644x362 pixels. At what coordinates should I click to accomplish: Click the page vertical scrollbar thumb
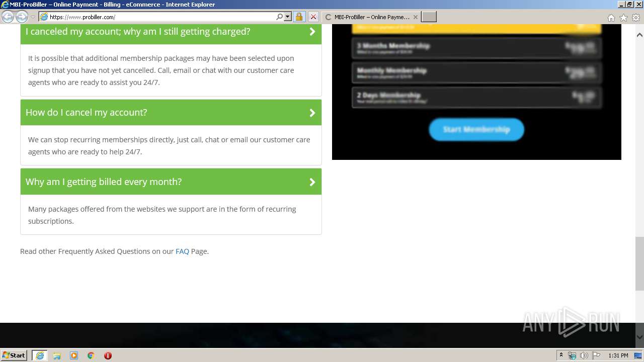pyautogui.click(x=639, y=263)
